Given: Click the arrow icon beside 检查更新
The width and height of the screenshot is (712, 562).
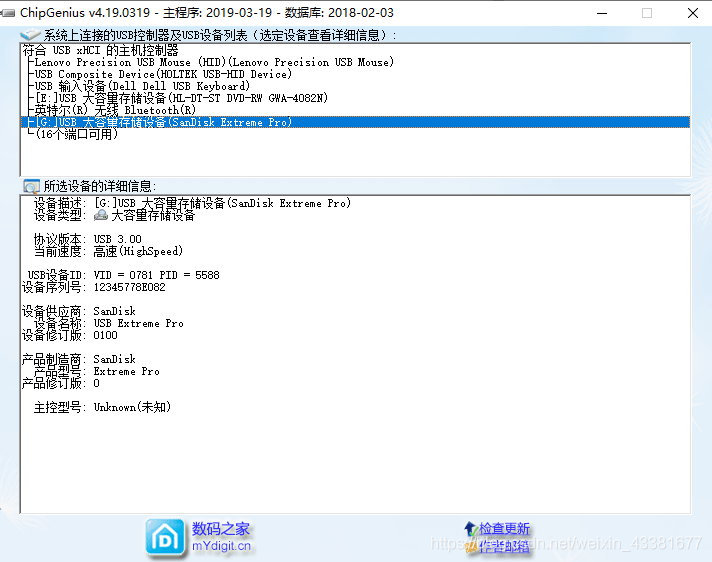Looking at the screenshot, I should (470, 528).
